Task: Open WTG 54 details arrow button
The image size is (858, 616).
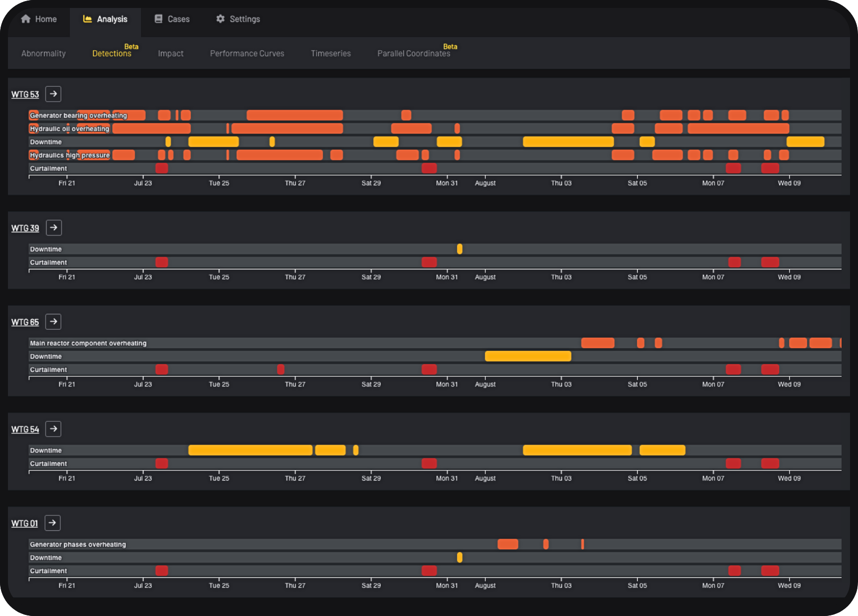Action: (53, 429)
